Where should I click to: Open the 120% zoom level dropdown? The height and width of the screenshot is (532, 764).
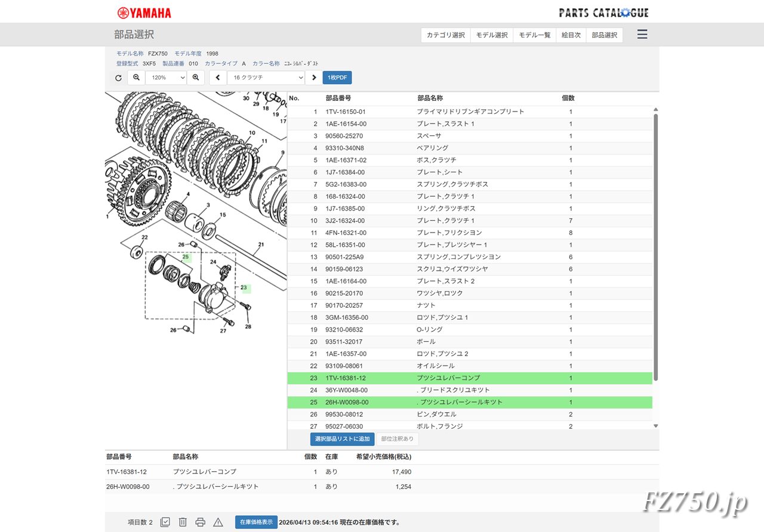click(166, 78)
